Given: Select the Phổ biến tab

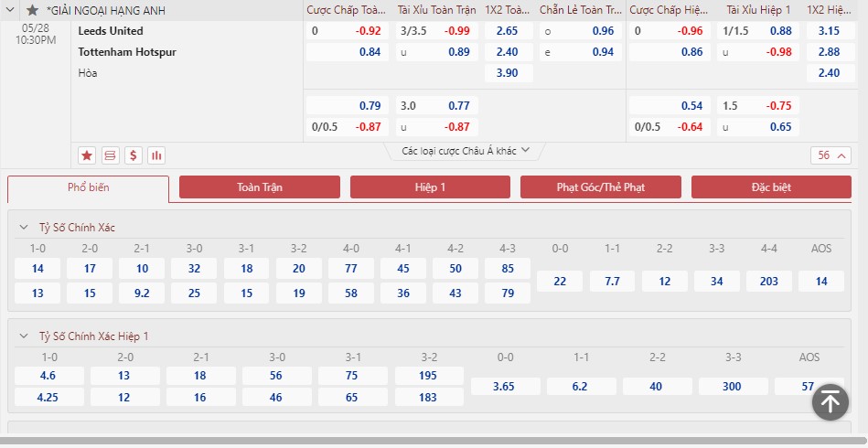Looking at the screenshot, I should 89,188.
